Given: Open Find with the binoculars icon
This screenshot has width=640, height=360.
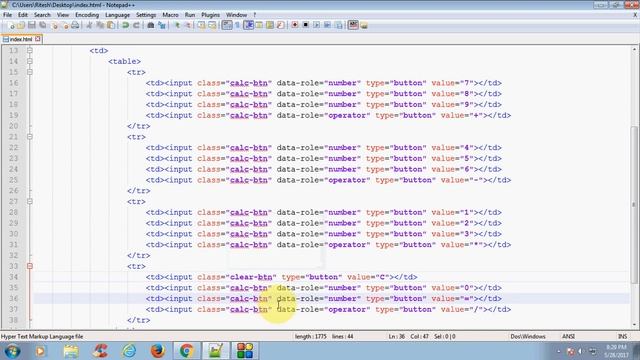Looking at the screenshot, I should [x=151, y=25].
